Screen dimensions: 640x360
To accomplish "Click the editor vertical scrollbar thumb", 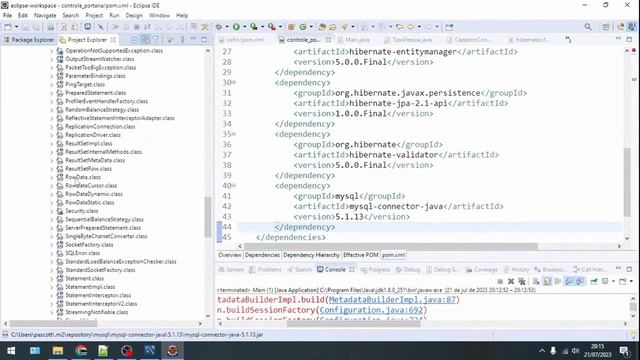I will [627, 182].
